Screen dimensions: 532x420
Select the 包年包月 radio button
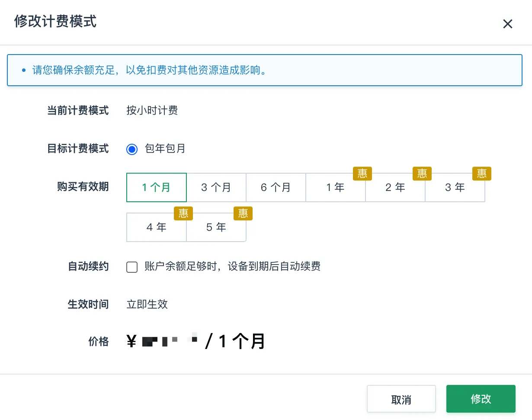(132, 149)
